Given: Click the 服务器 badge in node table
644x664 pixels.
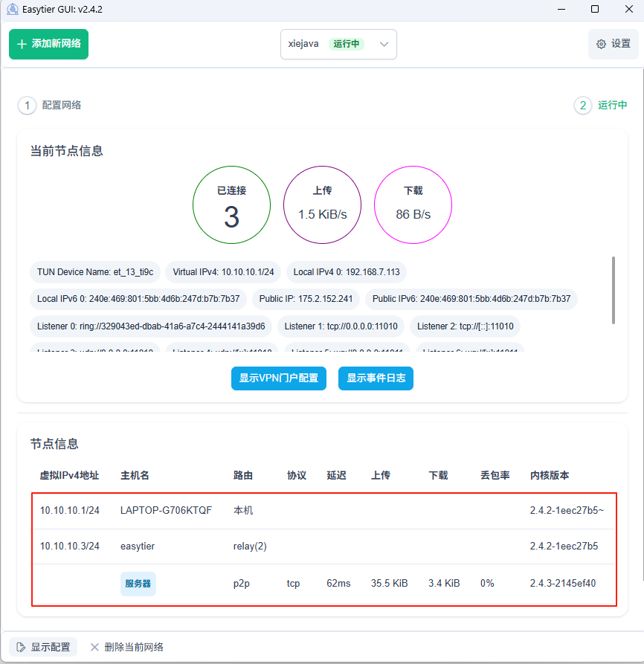Looking at the screenshot, I should click(x=138, y=584).
